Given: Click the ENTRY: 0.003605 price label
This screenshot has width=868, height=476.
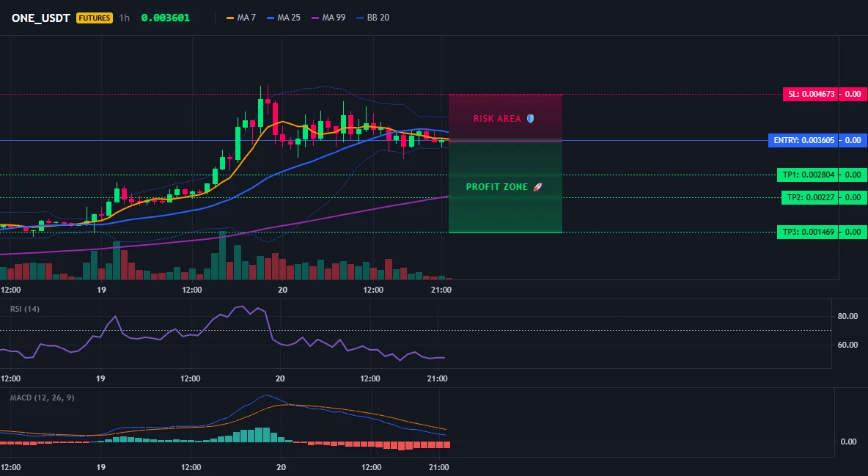Looking at the screenshot, I should [x=803, y=140].
